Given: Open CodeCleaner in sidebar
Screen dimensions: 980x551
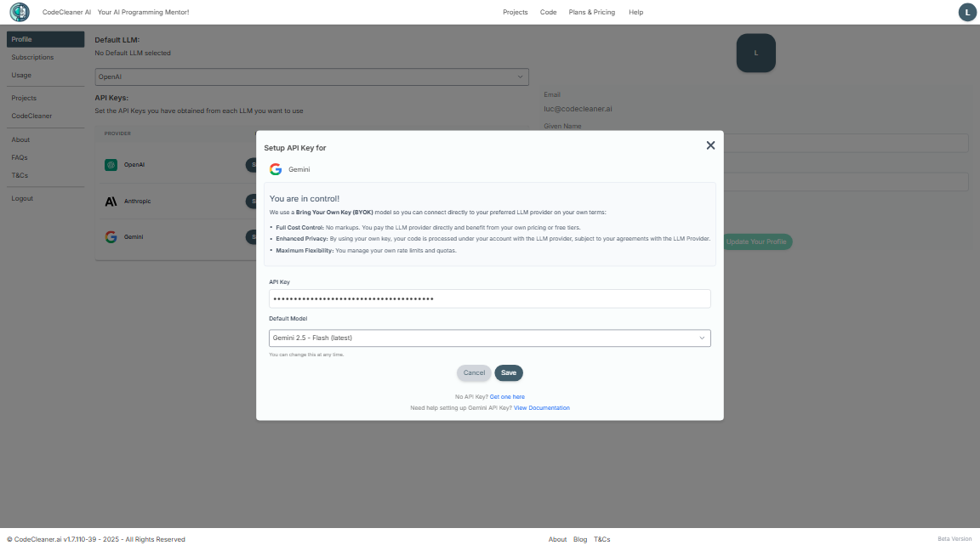Looking at the screenshot, I should point(31,116).
